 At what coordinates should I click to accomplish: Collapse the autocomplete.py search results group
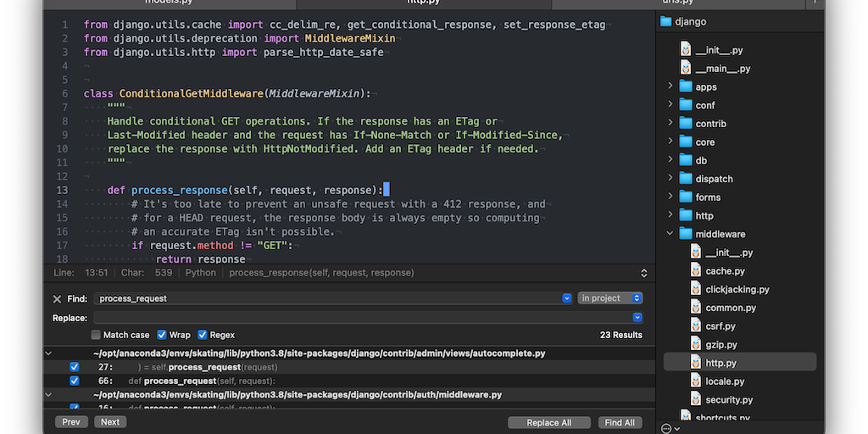click(48, 353)
